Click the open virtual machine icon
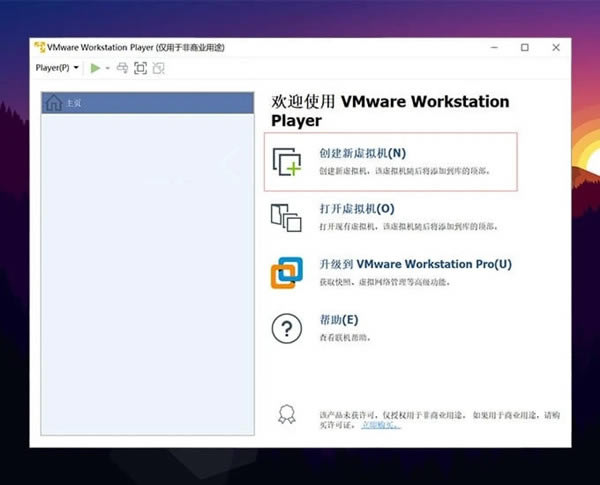Viewport: 600px width, 485px height. [286, 218]
